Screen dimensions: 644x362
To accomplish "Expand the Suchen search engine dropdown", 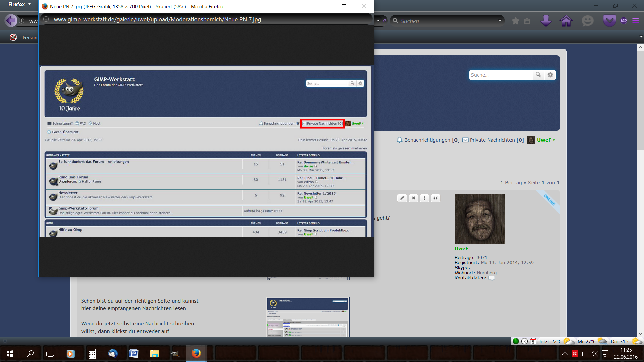I will (x=500, y=21).
